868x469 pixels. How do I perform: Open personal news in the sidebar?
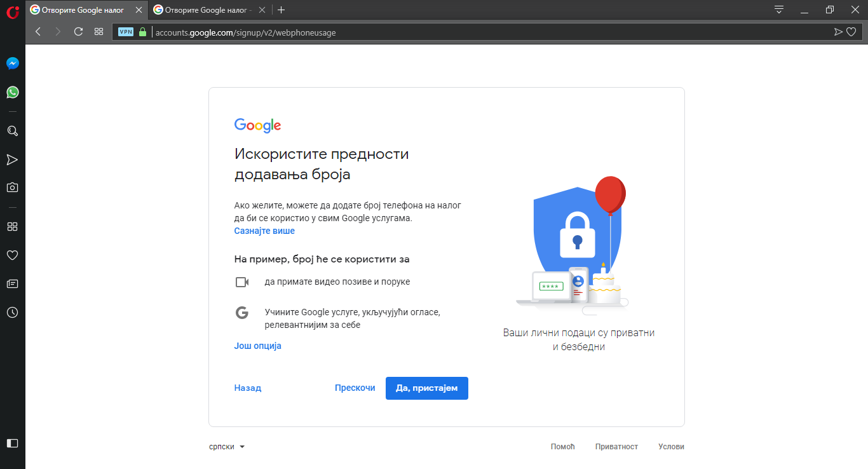pos(12,283)
